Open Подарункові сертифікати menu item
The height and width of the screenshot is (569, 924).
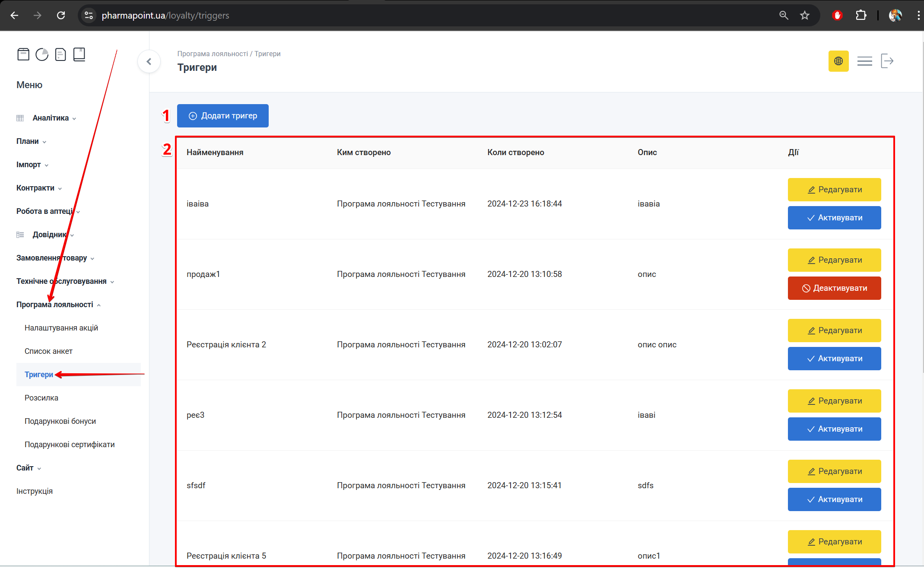[x=70, y=445]
